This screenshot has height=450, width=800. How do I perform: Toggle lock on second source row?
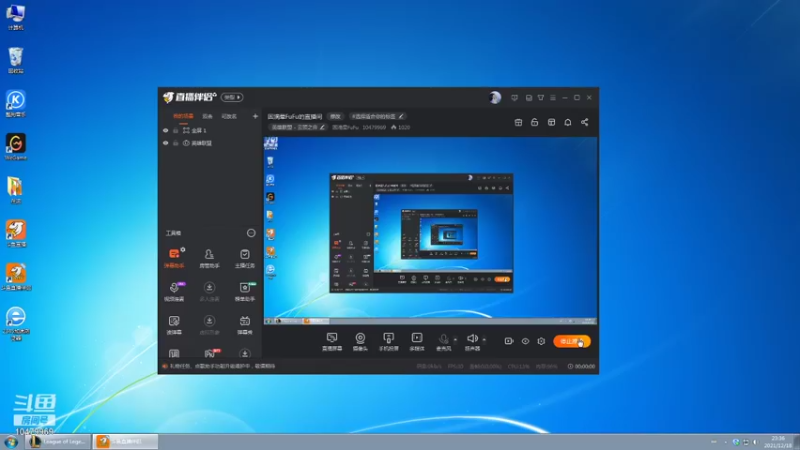(176, 143)
